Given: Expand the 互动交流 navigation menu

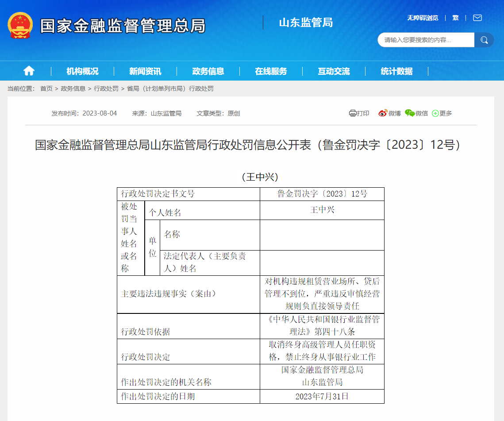Looking at the screenshot, I should tap(334, 71).
